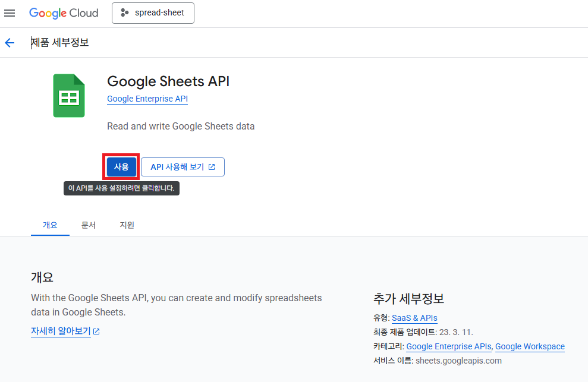This screenshot has width=588, height=382.
Task: Click the API 사용해 보기 button
Action: click(183, 167)
